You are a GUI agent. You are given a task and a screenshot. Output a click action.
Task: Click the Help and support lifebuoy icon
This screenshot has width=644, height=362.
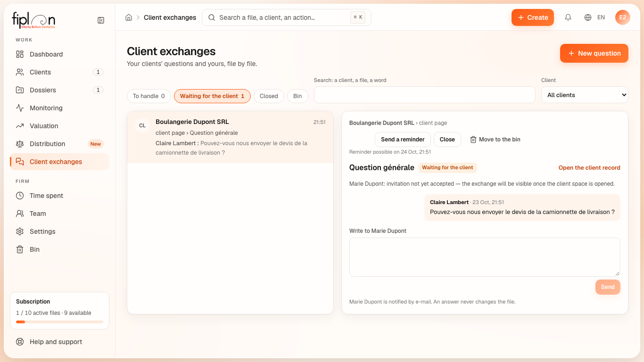pos(20,342)
